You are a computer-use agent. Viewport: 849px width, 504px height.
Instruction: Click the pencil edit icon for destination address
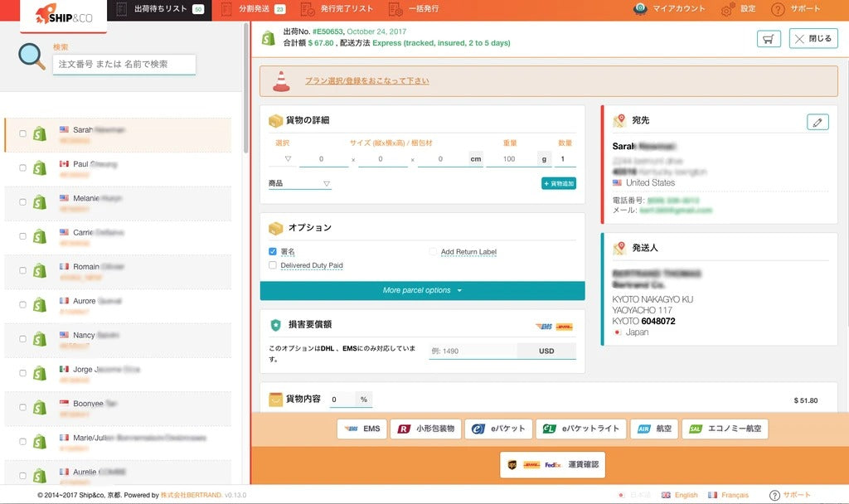pyautogui.click(x=817, y=122)
